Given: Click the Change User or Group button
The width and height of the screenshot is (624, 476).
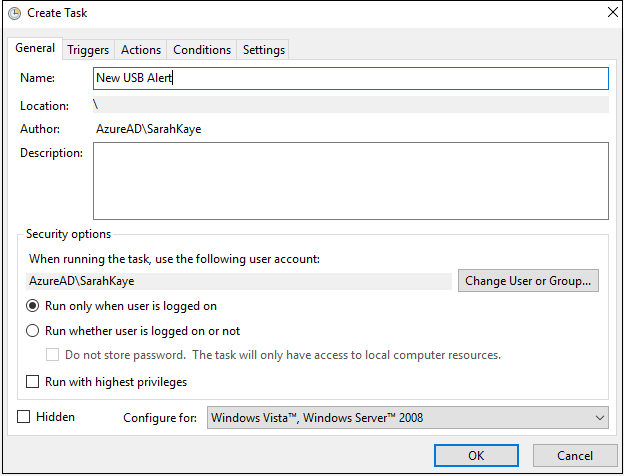Looking at the screenshot, I should [x=528, y=281].
